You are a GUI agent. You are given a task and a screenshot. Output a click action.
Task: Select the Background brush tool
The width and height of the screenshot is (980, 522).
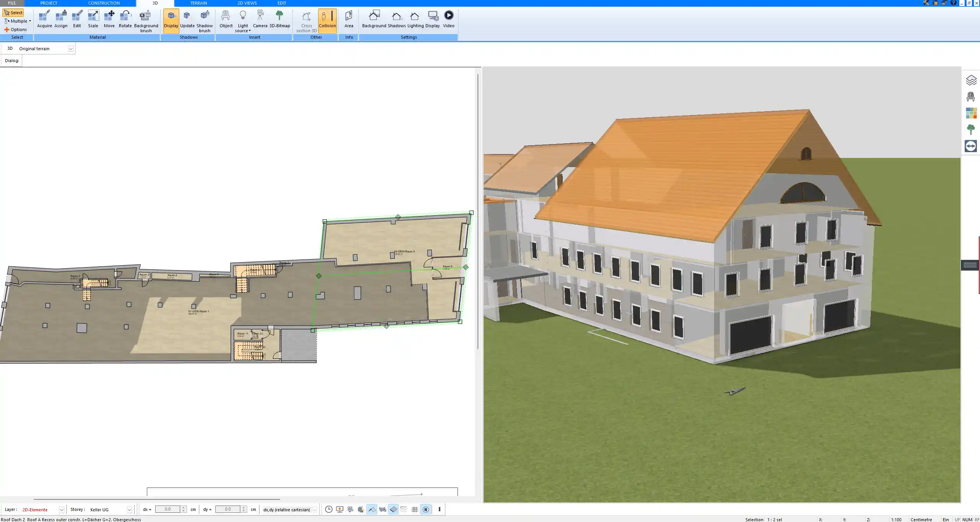(x=146, y=21)
